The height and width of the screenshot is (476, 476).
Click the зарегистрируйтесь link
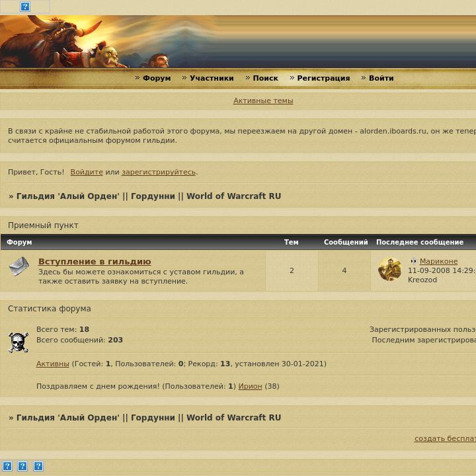point(159,172)
